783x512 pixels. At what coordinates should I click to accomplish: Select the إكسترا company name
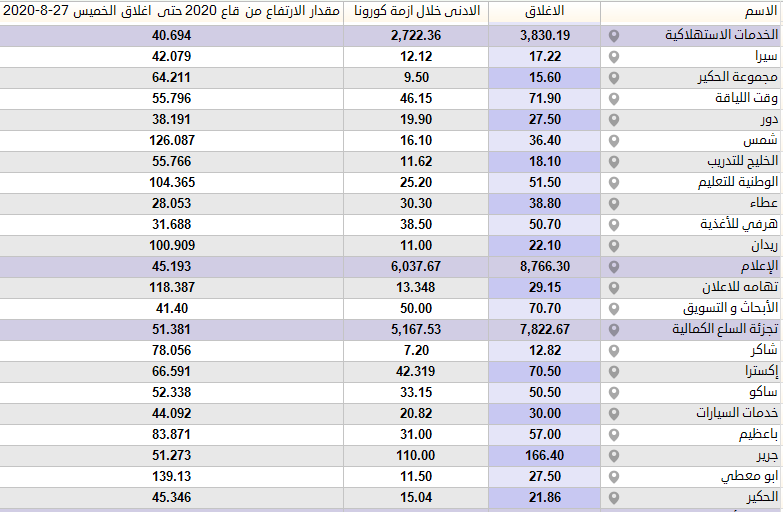click(x=762, y=371)
